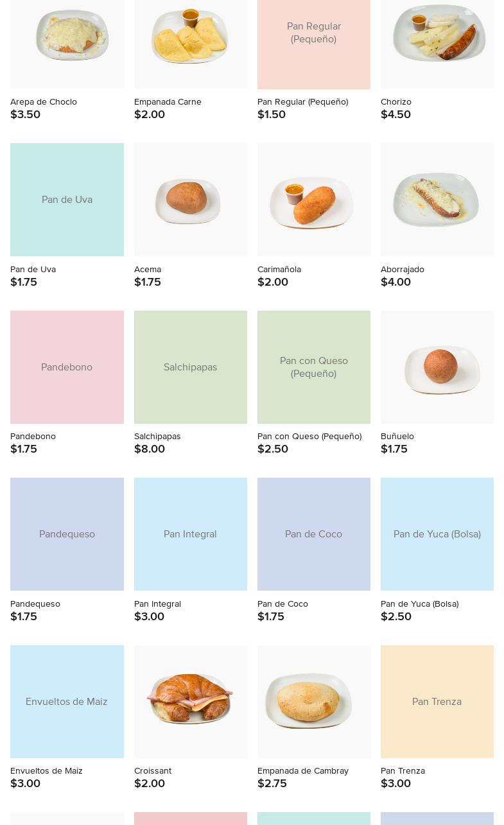This screenshot has height=825, width=504.
Task: Open the Pandebono pink tile
Action: point(67,367)
